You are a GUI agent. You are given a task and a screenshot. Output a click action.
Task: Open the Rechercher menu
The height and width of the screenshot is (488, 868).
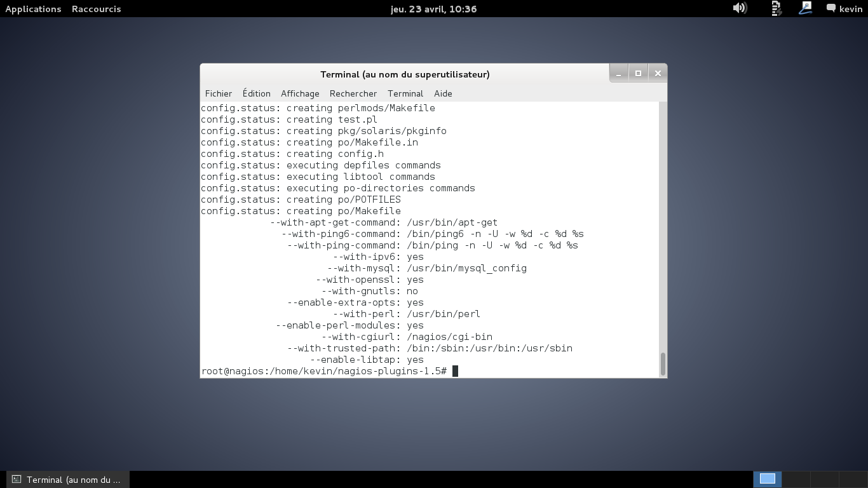(353, 93)
